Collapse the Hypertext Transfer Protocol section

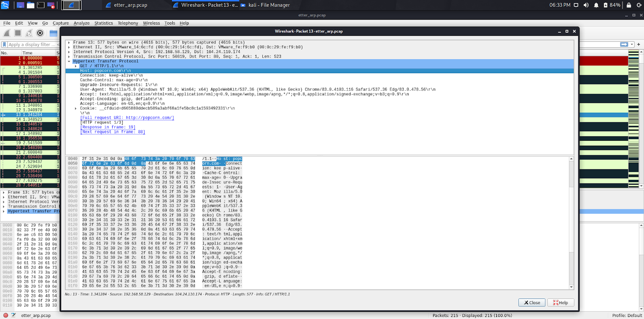[x=69, y=62]
